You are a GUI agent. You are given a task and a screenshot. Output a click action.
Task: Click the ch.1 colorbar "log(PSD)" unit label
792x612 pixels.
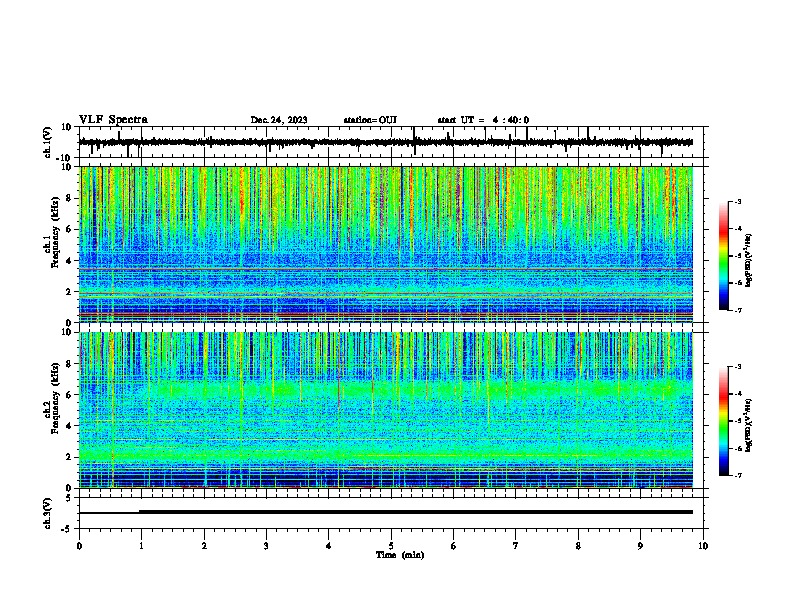coord(748,261)
